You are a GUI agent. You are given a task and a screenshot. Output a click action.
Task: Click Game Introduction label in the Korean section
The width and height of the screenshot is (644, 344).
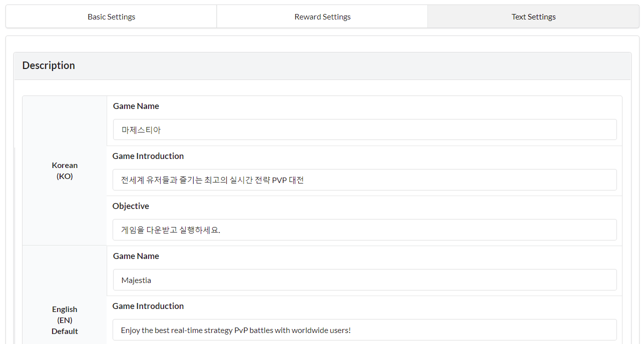click(148, 156)
